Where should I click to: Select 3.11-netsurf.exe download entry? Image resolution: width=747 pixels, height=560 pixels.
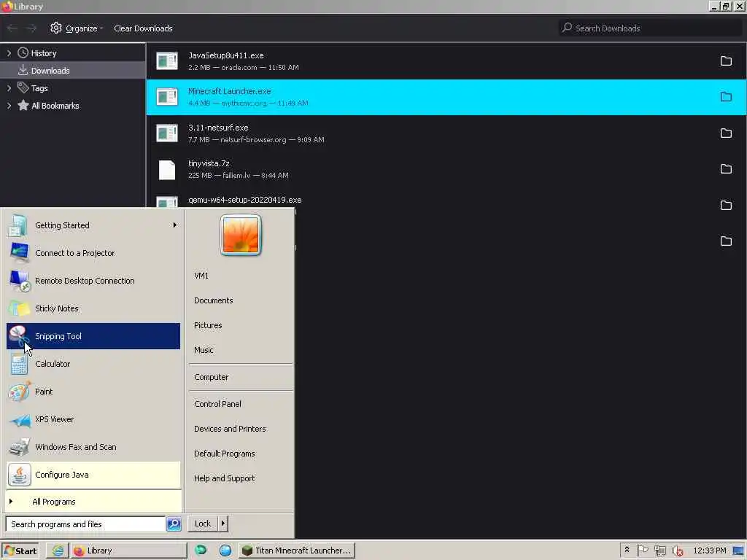446,133
